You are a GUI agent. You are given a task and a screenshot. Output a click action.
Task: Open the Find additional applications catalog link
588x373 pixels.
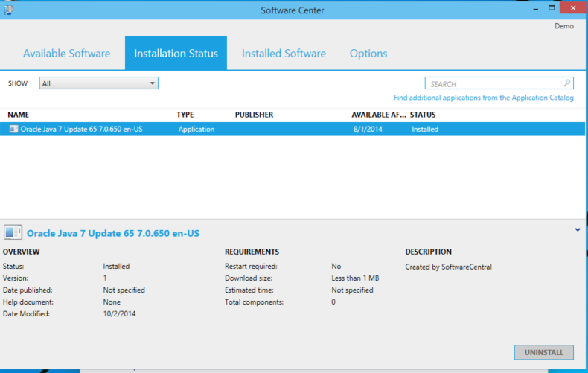click(484, 98)
